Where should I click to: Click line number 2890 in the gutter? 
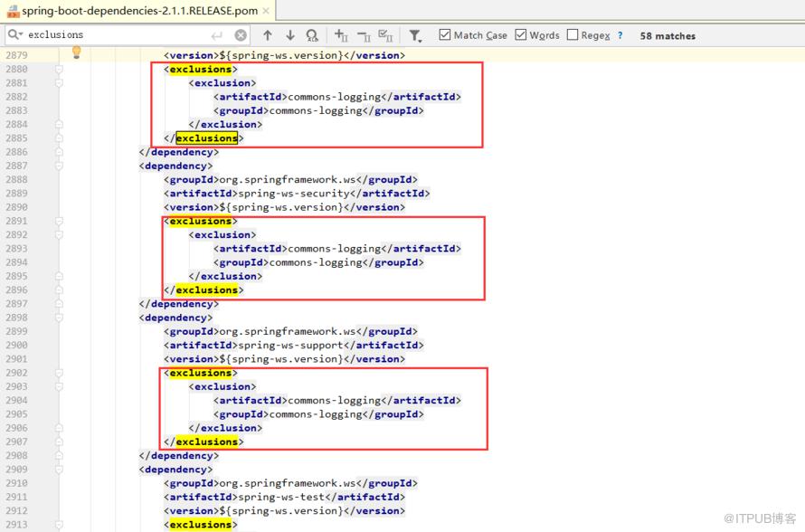tap(17, 207)
